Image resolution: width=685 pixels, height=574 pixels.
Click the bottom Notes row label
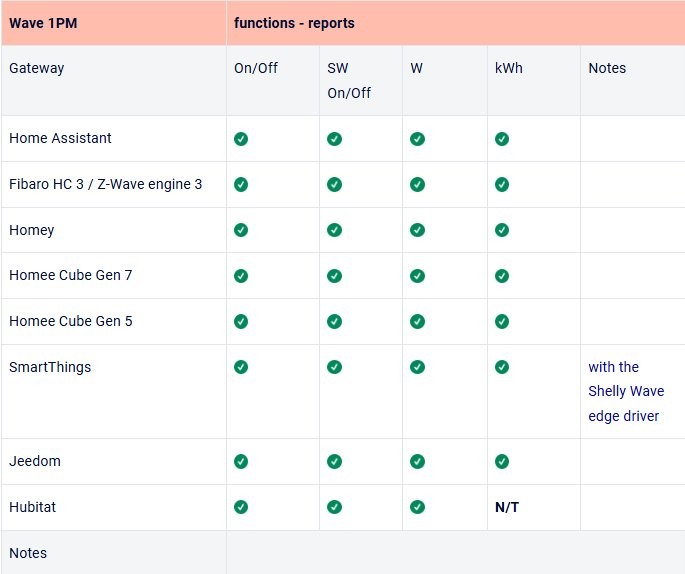28,553
